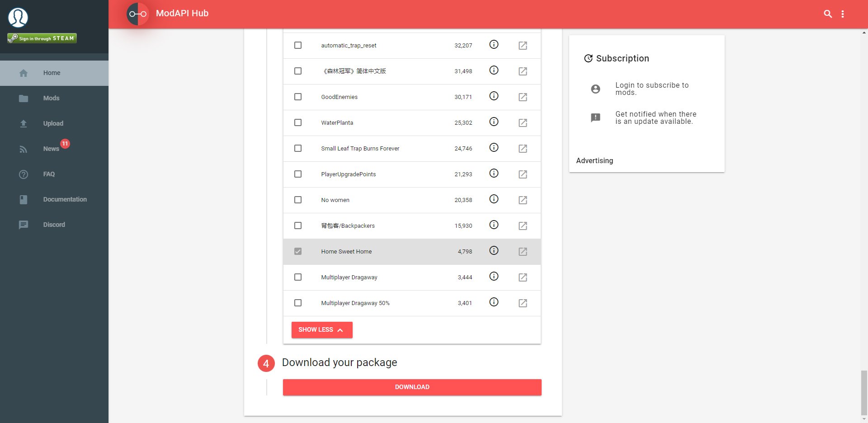Open Multiplayer Dragaway external link icon

pos(523,277)
